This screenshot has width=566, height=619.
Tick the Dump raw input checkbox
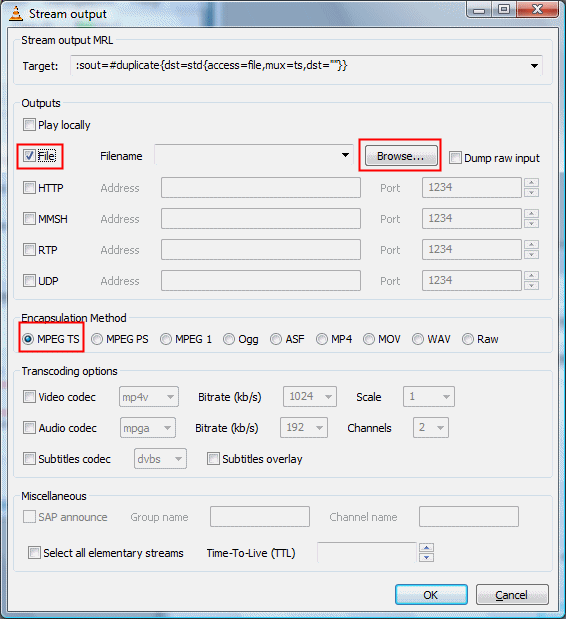(455, 158)
